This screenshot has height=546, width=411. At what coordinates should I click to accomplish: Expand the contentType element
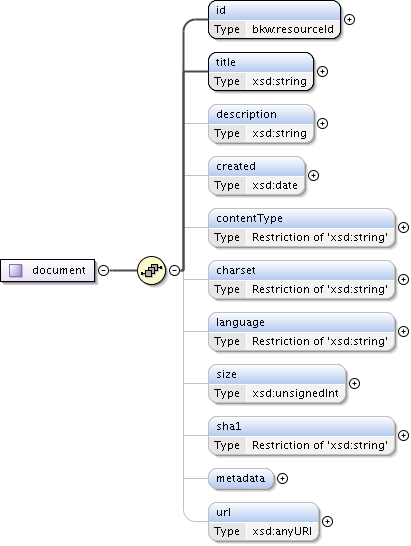click(403, 227)
